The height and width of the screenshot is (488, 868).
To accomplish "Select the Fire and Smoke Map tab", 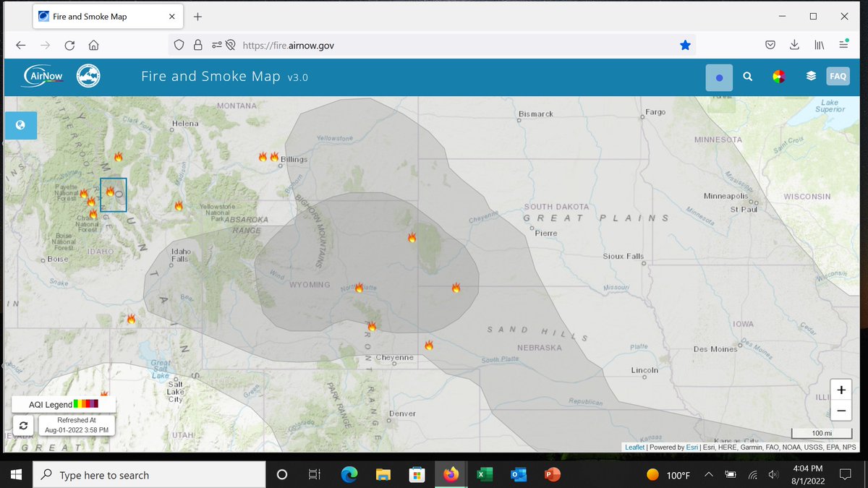I will (x=107, y=16).
